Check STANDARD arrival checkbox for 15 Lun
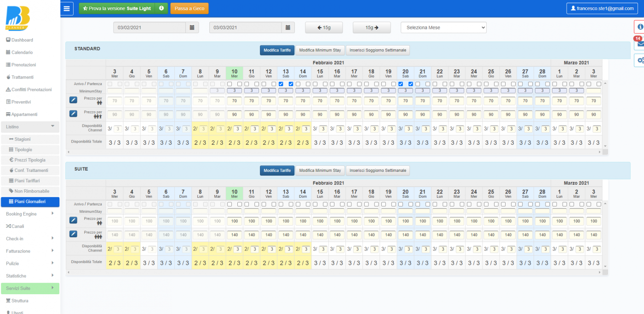644x314 pixels. pos(315,84)
